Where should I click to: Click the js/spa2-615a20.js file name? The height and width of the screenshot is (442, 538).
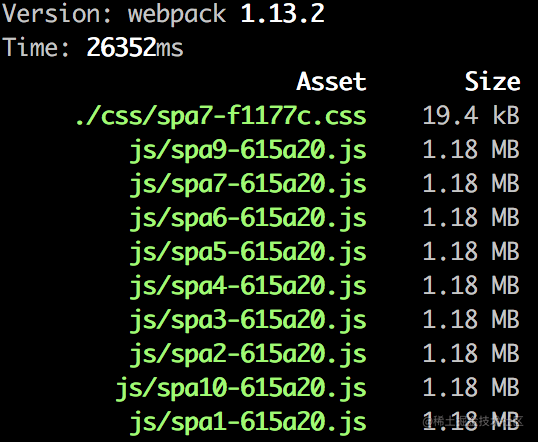(248, 354)
